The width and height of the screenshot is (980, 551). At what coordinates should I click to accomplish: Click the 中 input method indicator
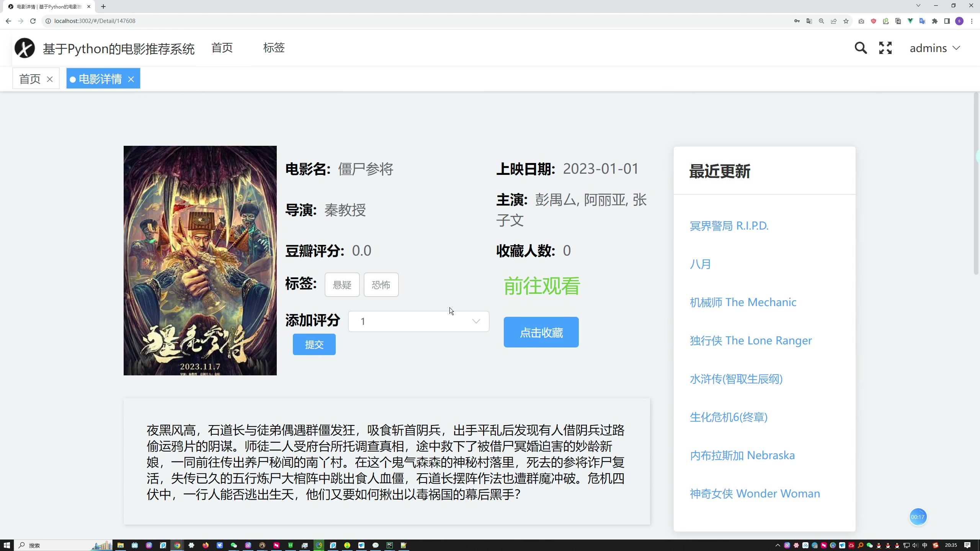[925, 545]
